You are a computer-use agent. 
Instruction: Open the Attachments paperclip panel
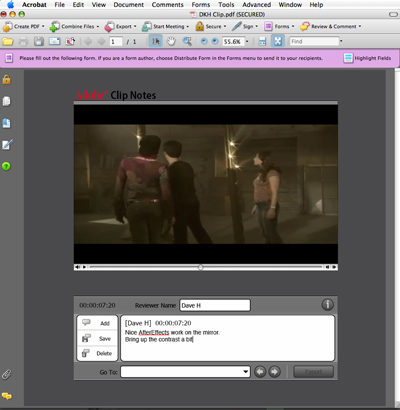tap(7, 374)
